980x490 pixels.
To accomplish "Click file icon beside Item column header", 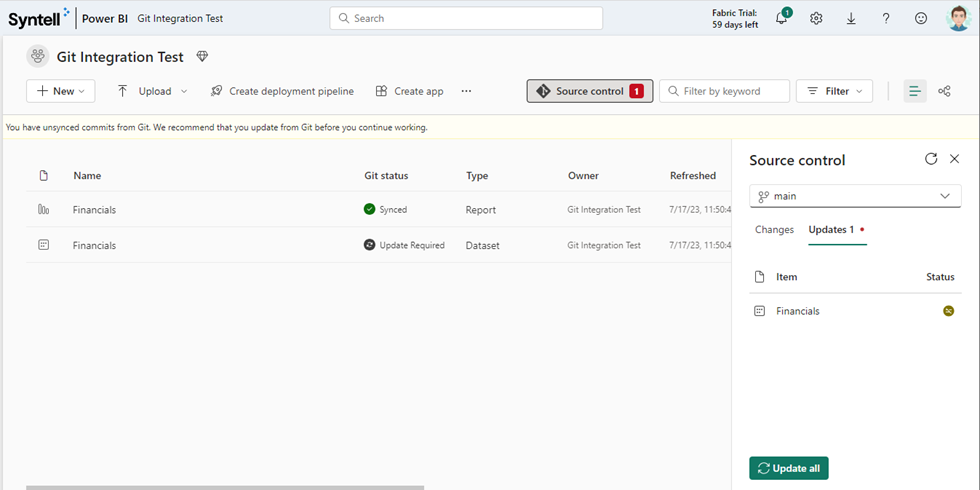I will [759, 277].
